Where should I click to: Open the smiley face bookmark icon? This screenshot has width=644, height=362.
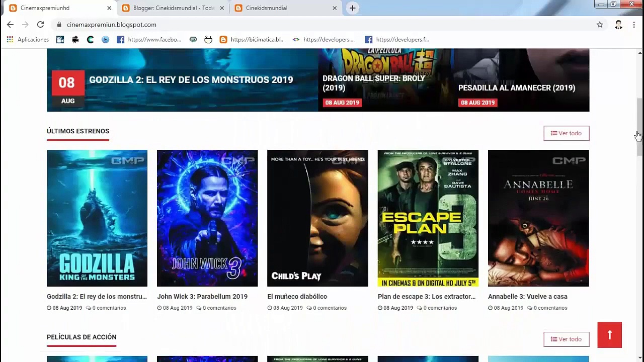click(208, 40)
